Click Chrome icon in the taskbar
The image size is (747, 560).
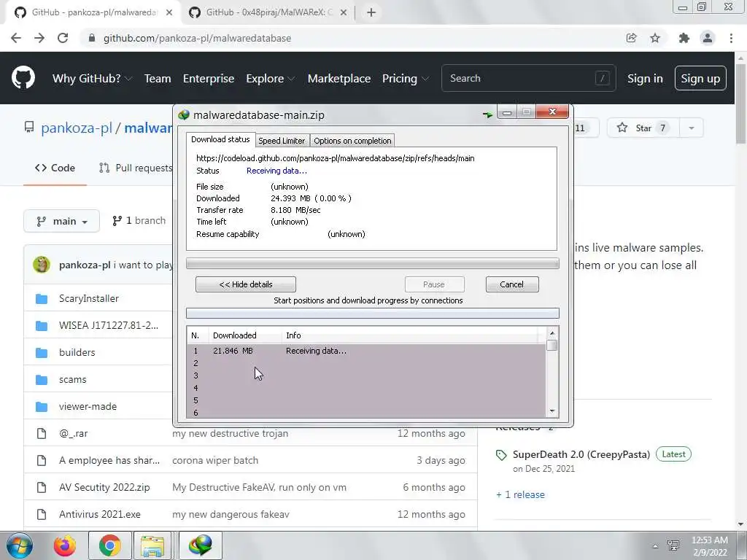click(x=110, y=545)
